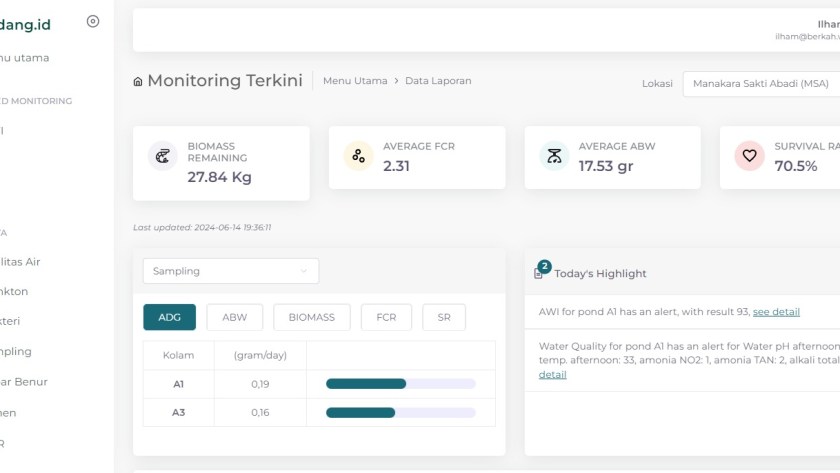Open the 'litas Air' (Kualitas Air) sidebar item
This screenshot has width=840, height=473.
click(x=20, y=262)
